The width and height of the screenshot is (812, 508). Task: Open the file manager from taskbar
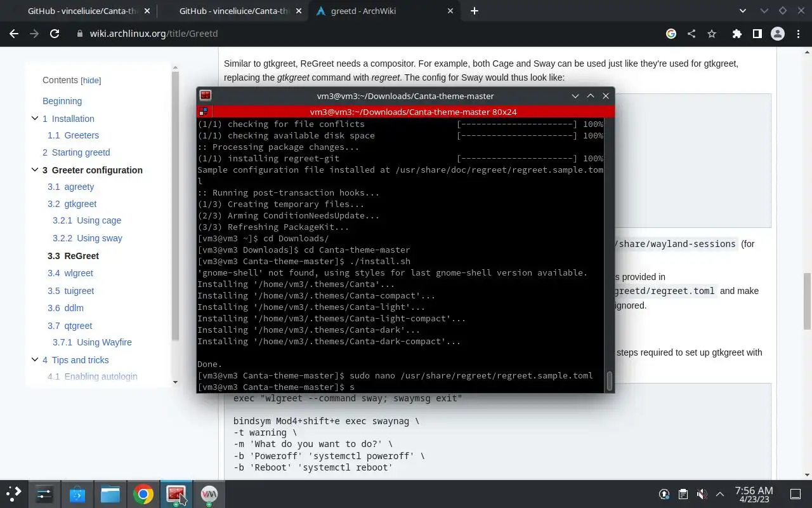coord(110,493)
